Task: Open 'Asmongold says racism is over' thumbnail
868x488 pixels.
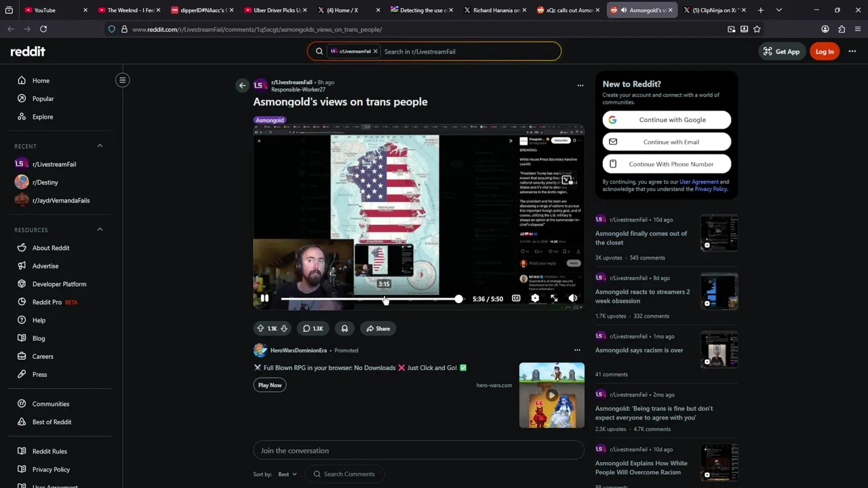Action: (x=719, y=350)
